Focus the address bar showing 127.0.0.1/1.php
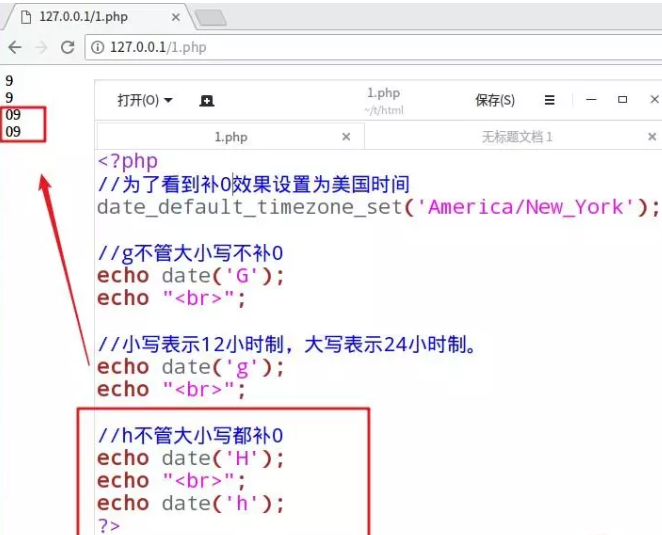Screen dimensions: 662x535 tap(374, 47)
